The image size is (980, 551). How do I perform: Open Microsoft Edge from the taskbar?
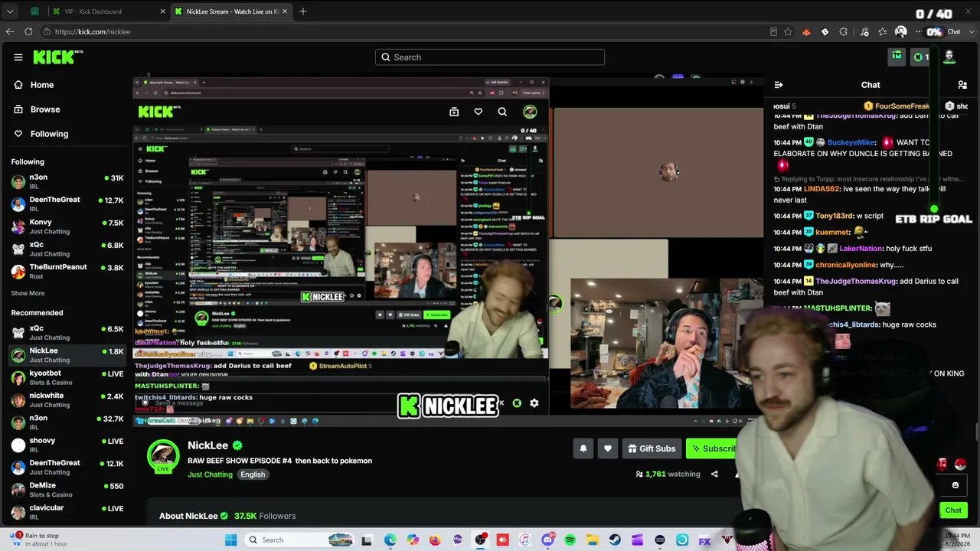[x=390, y=540]
